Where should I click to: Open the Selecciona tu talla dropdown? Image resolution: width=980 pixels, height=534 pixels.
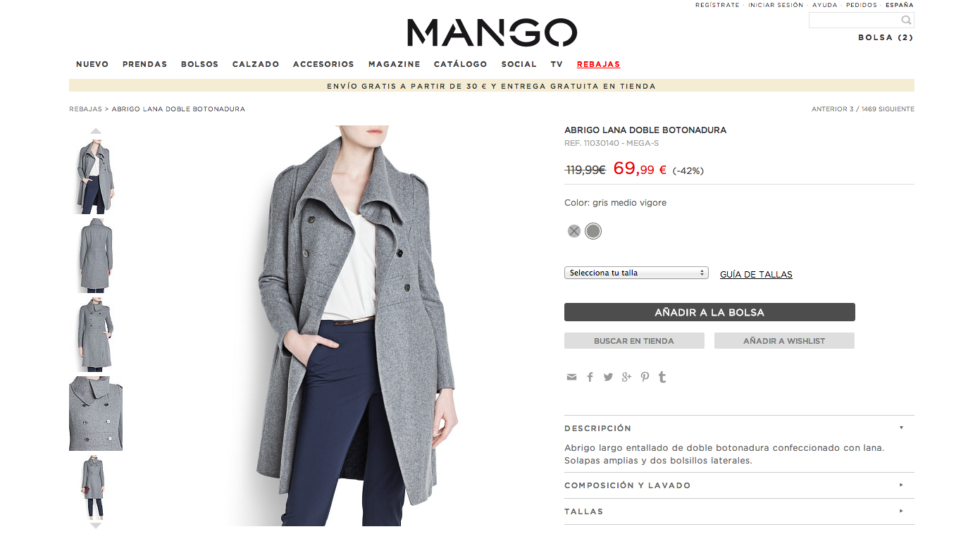[636, 273]
